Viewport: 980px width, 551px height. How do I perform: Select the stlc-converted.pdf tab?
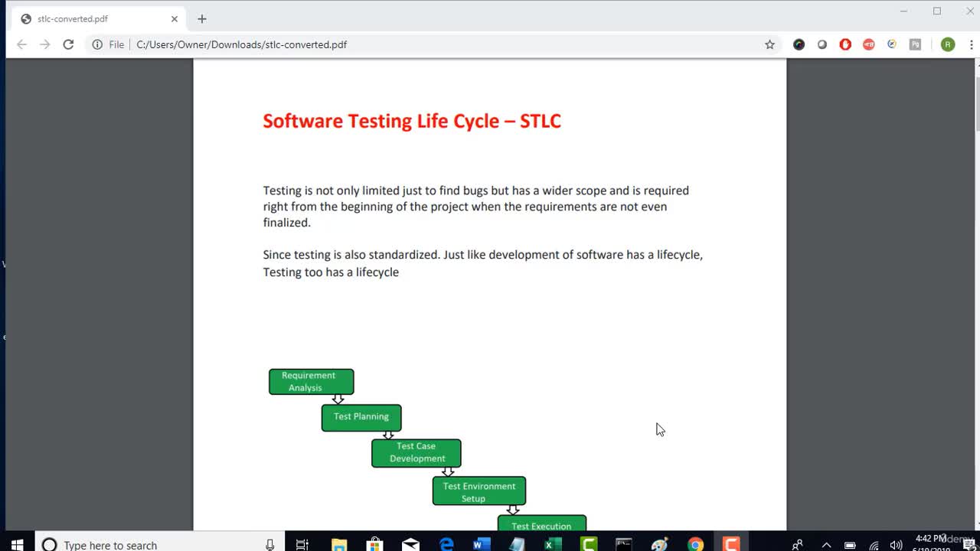[x=100, y=19]
